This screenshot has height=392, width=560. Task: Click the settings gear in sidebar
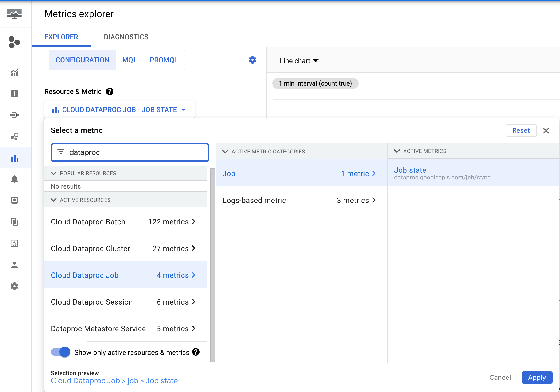point(14,286)
